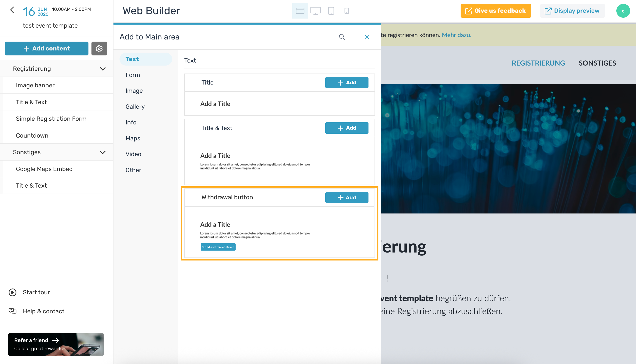Viewport: 636px width, 364px height.
Task: Go back using the left arrow icon
Action: [x=12, y=10]
